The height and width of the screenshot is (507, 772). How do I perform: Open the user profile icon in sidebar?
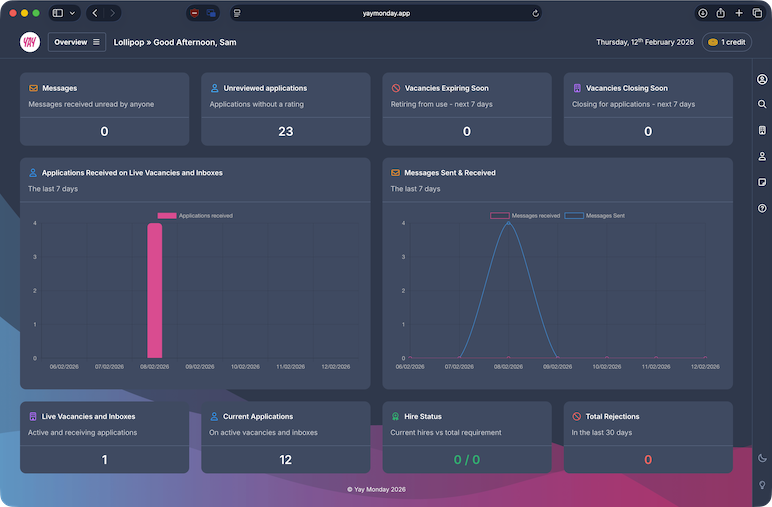(x=762, y=79)
